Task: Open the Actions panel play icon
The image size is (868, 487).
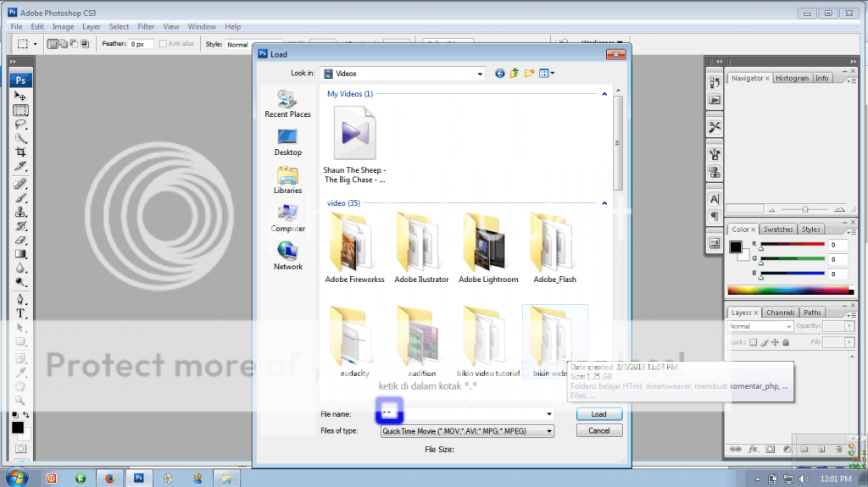Action: pos(715,100)
